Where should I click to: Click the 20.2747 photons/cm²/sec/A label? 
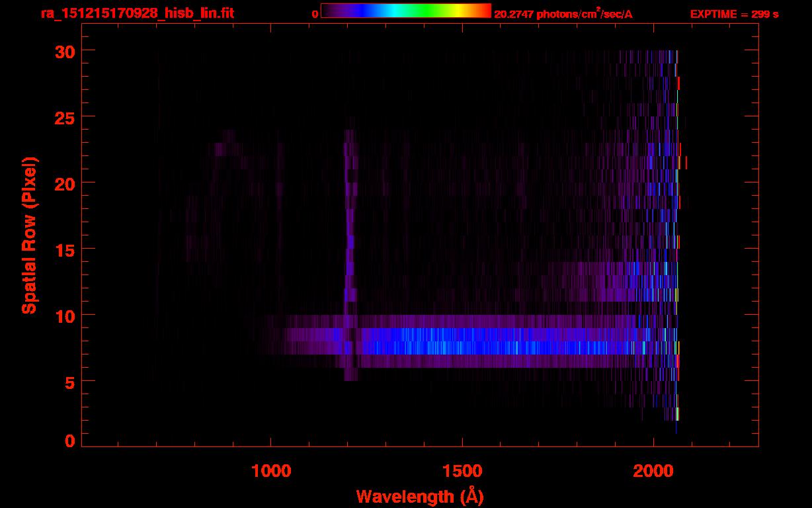coord(563,13)
